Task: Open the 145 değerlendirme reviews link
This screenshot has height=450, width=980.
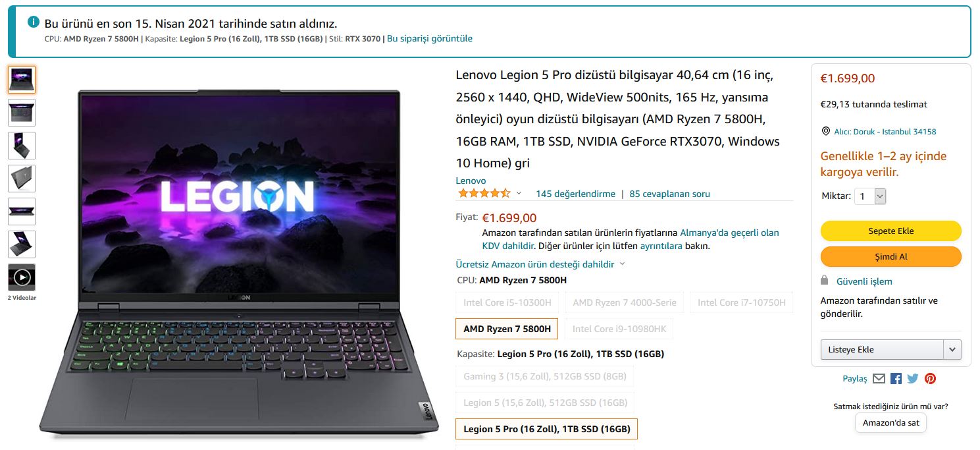Action: [x=575, y=194]
